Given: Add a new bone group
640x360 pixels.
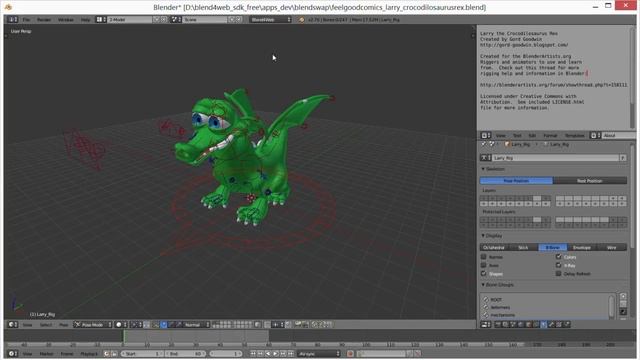Looking at the screenshot, I should coord(623,296).
